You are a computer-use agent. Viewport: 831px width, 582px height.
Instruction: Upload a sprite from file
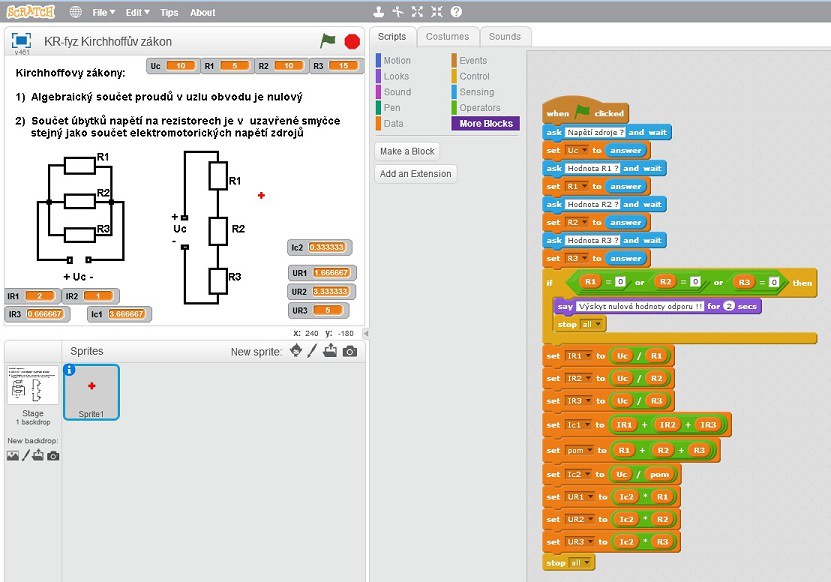[x=330, y=351]
